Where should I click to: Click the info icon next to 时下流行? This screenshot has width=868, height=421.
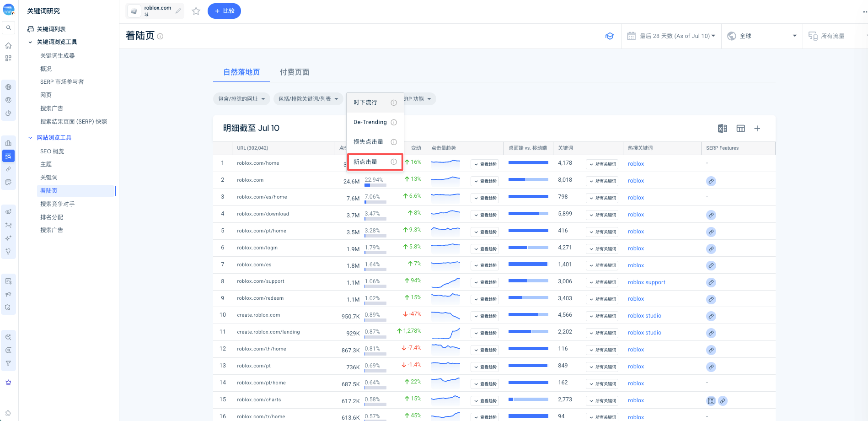pos(394,103)
